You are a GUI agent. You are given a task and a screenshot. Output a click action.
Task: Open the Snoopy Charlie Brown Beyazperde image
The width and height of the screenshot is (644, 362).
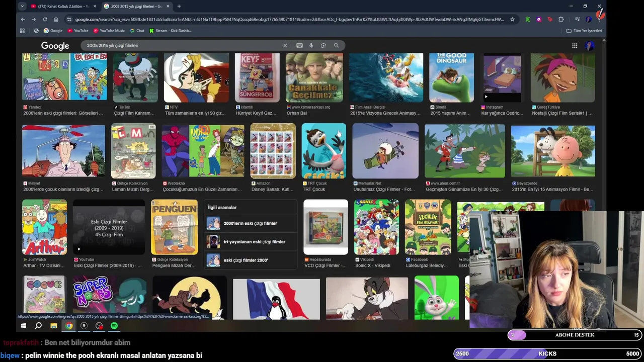(x=553, y=151)
